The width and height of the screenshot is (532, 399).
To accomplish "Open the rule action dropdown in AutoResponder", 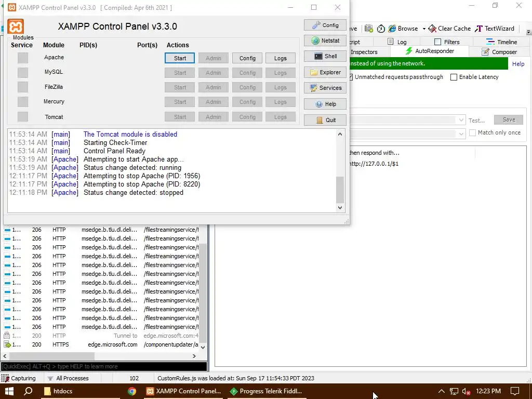I will point(461,134).
